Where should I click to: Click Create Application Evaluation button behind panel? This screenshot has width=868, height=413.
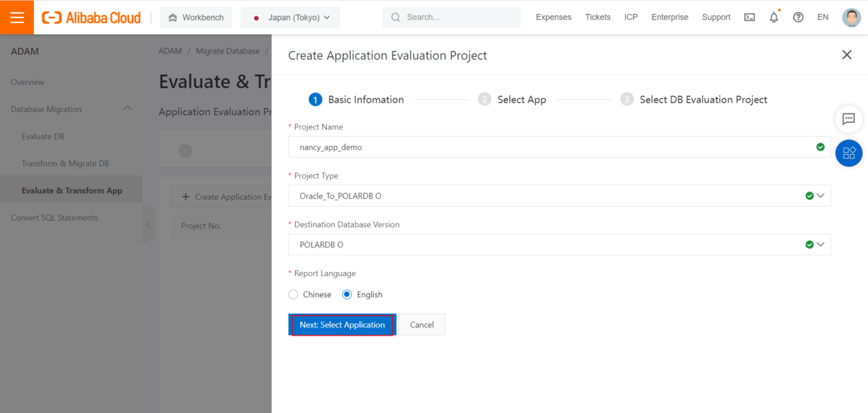(x=221, y=197)
